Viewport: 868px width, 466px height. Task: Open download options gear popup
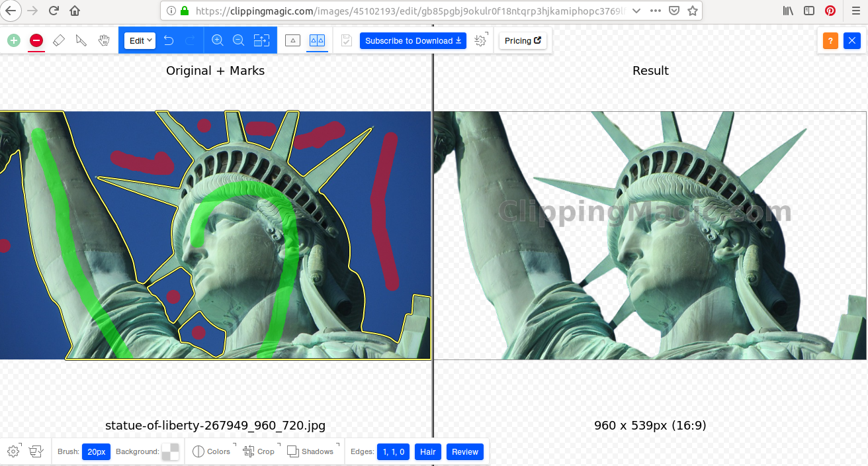tap(481, 40)
